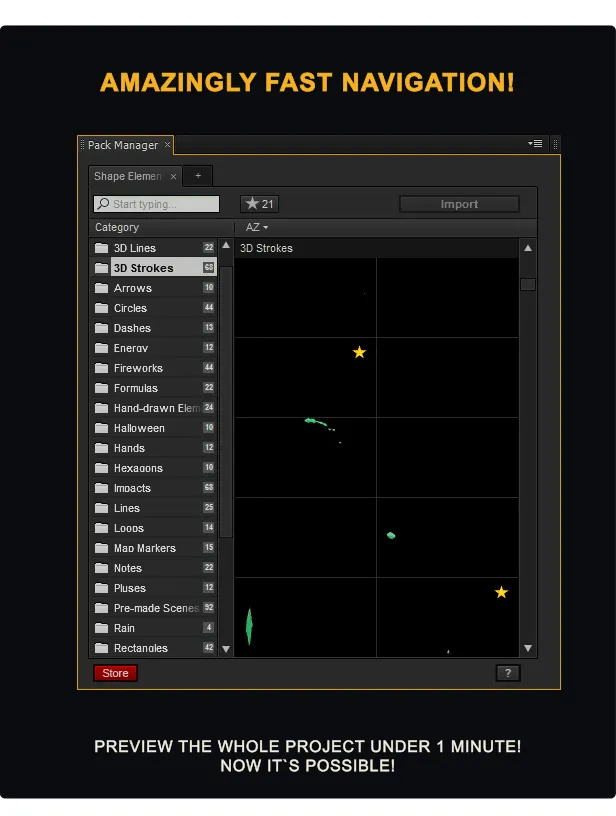Click the help question mark button

tap(507, 673)
